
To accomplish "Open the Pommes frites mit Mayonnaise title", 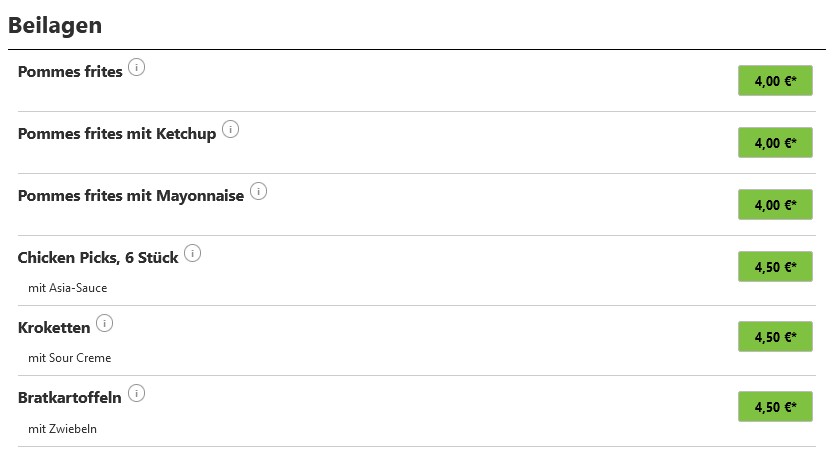I will coord(131,196).
